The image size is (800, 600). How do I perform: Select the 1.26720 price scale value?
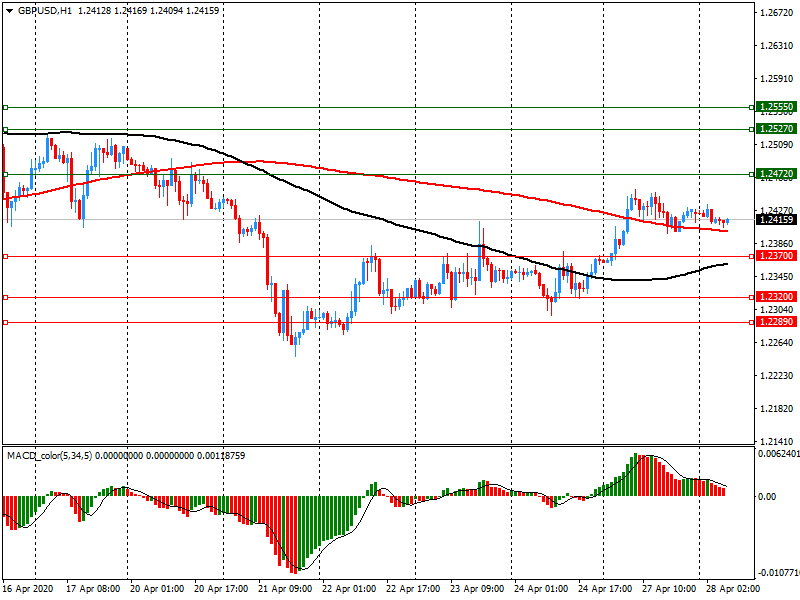click(777, 13)
